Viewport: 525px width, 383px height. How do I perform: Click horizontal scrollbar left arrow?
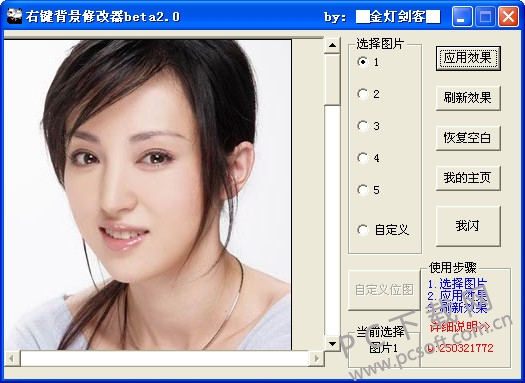tap(12, 359)
